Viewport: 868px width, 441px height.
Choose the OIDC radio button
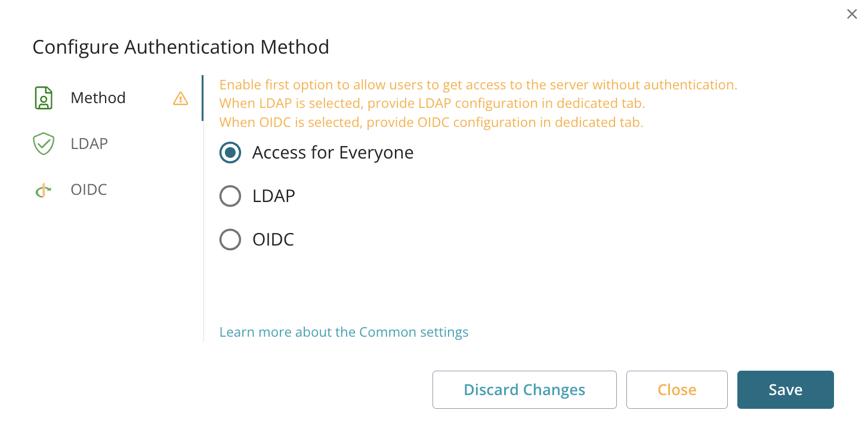click(230, 239)
